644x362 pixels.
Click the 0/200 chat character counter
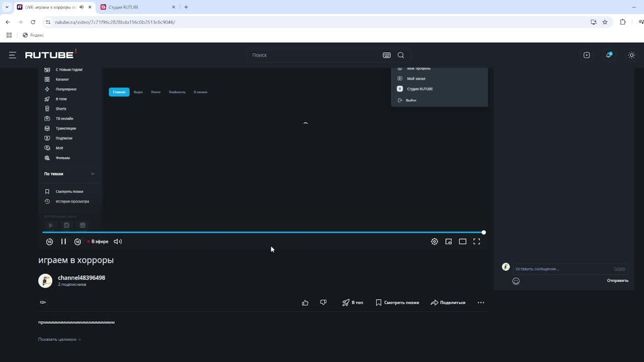coord(619,269)
